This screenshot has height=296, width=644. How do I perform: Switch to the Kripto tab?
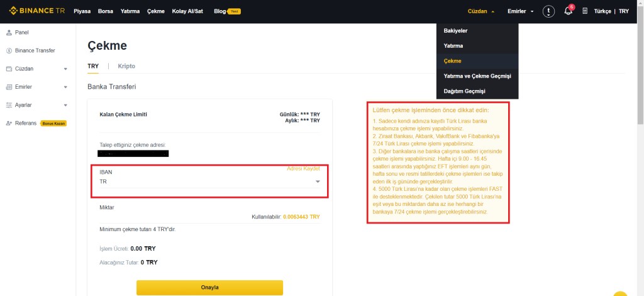click(x=126, y=65)
